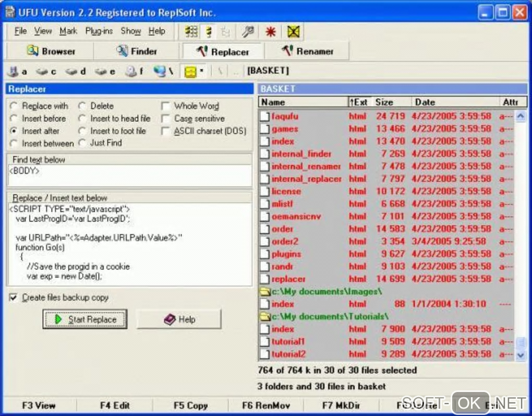
Task: Click file icon beside faqufu
Action: (264, 116)
